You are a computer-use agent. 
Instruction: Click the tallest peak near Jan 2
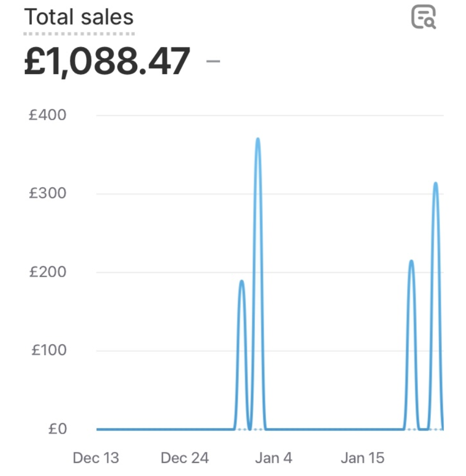[x=258, y=140]
